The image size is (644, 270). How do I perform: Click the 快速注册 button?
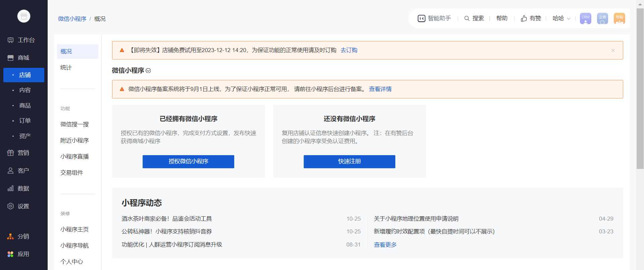[349, 162]
